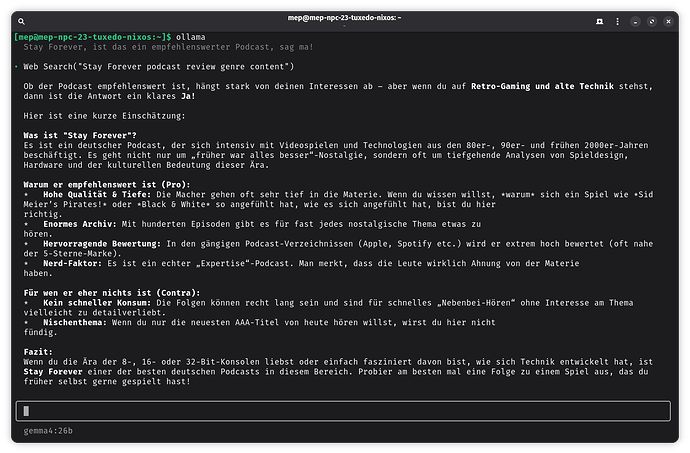Minimize the terminal window
The width and height of the screenshot is (690, 453).
point(635,22)
